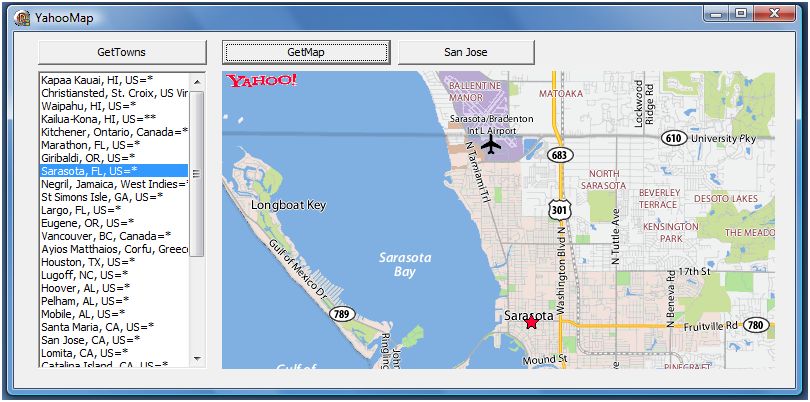Click the red star marker at Sarasota
This screenshot has height=402, width=810.
point(532,322)
